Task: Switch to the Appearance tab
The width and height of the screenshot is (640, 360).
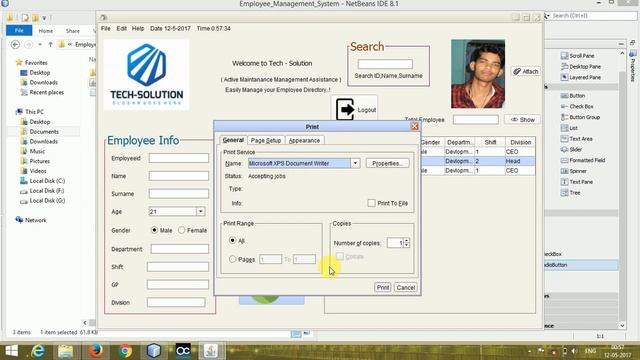Action: click(x=304, y=140)
